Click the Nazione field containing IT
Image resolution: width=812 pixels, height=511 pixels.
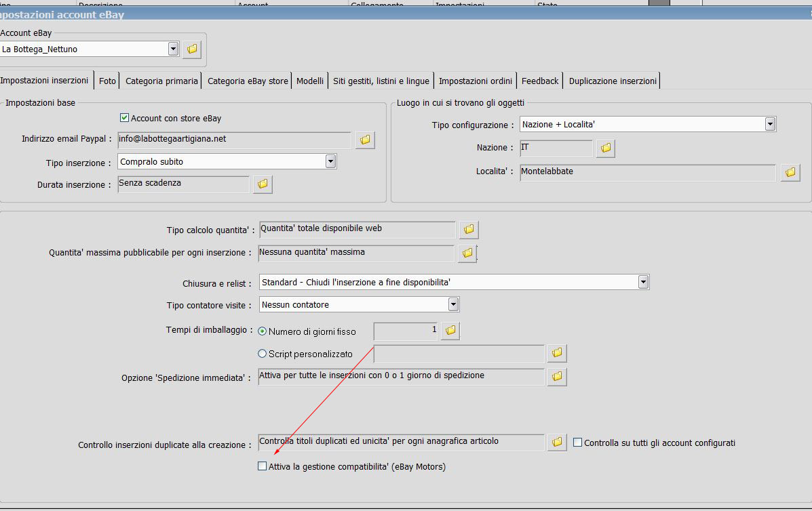(x=556, y=148)
